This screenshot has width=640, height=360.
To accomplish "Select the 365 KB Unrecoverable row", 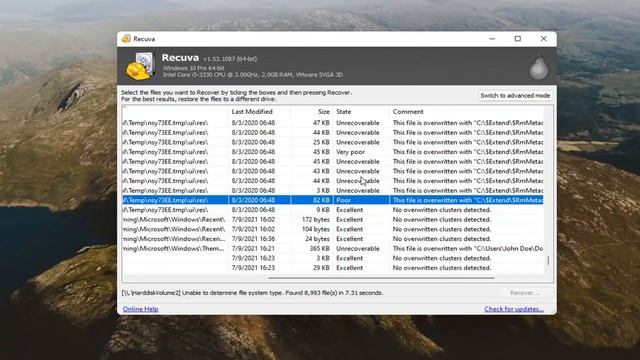I will point(333,249).
